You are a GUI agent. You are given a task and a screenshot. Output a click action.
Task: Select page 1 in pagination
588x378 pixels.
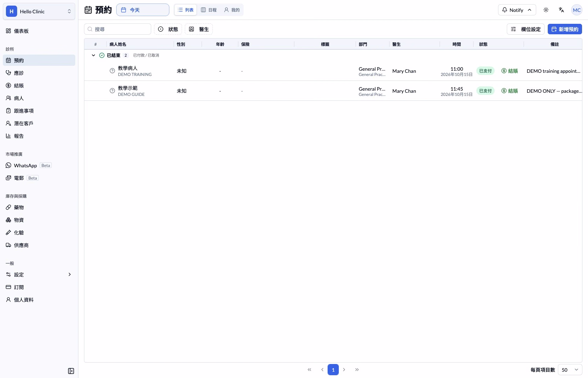[333, 370]
